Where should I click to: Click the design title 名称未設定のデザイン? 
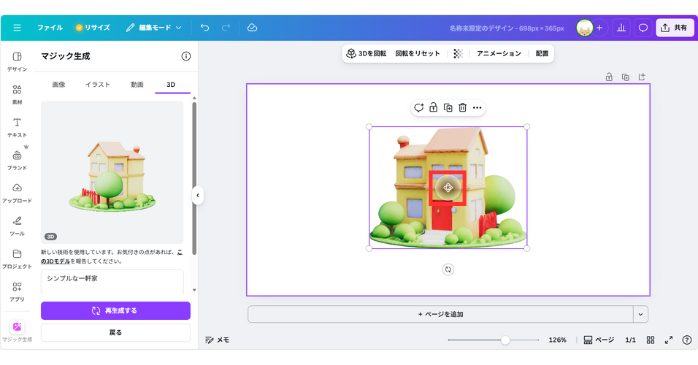pyautogui.click(x=506, y=28)
